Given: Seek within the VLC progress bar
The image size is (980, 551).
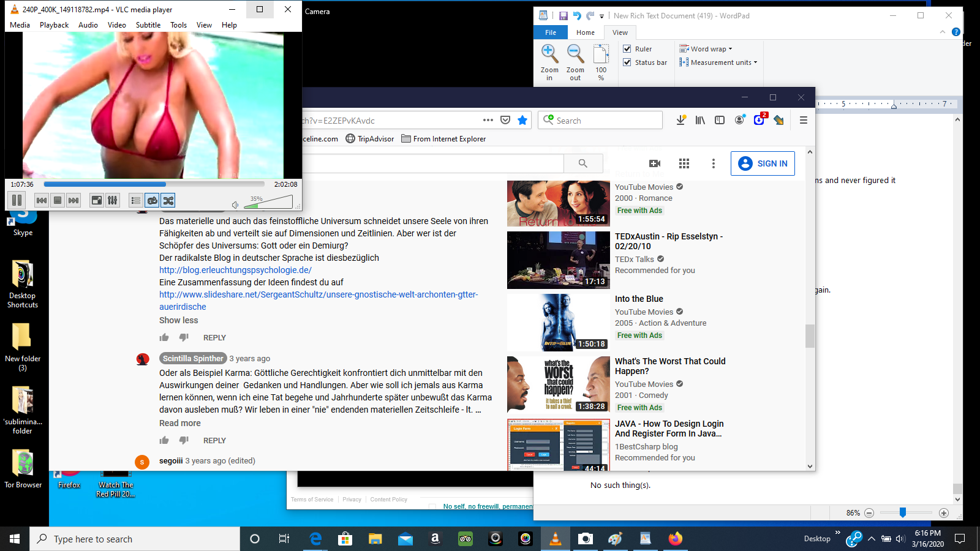Looking at the screenshot, I should (x=154, y=184).
